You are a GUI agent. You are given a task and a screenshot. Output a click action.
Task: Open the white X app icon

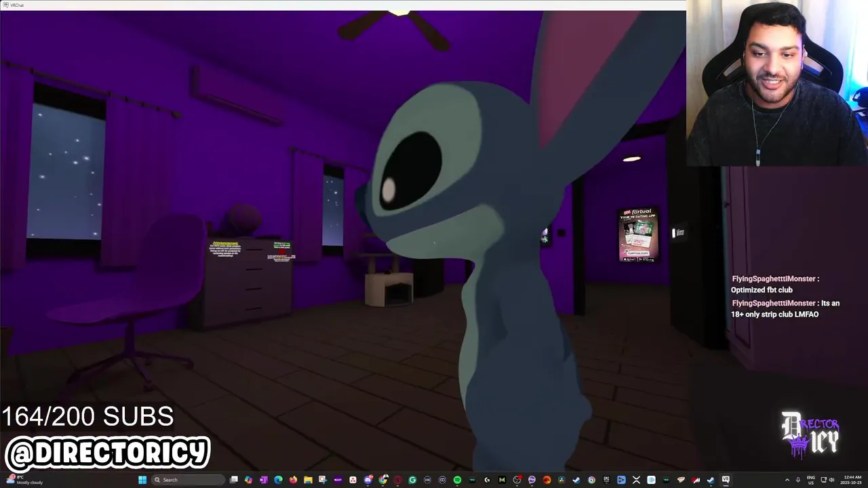tap(636, 480)
